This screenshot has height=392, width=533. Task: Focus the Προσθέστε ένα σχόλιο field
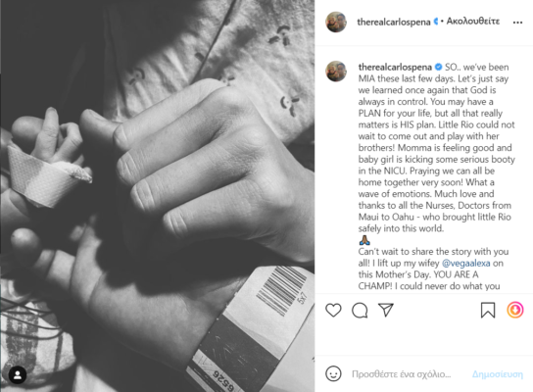tap(401, 374)
